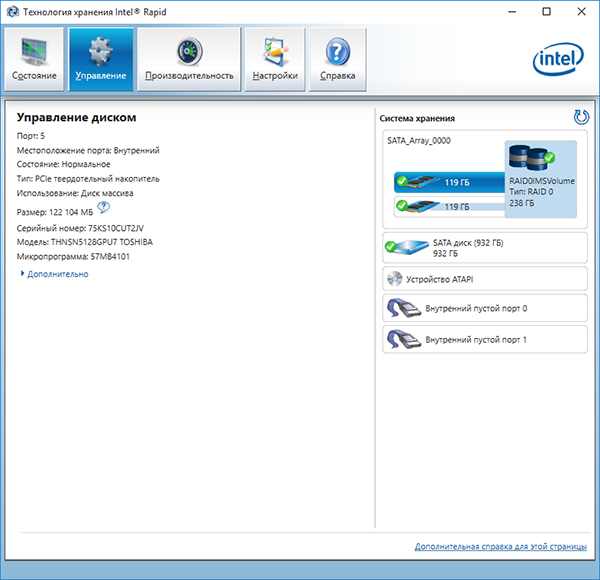Open the Настройки tab
This screenshot has height=580, width=600.
click(275, 59)
